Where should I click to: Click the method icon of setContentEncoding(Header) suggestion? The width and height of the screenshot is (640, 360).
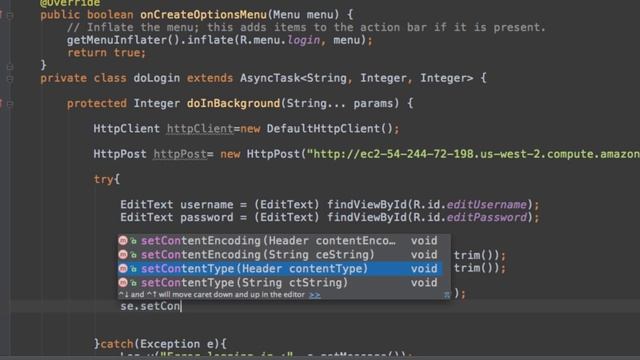click(123, 240)
